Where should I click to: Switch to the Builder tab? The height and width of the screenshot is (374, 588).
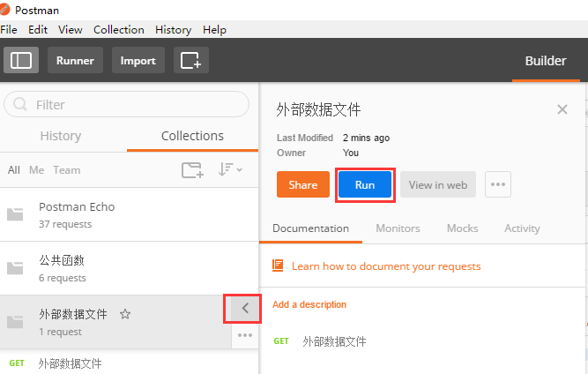tap(546, 61)
